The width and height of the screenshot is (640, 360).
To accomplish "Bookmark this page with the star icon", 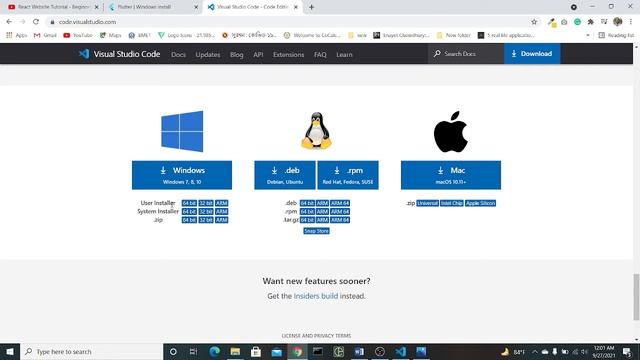I will [x=534, y=22].
